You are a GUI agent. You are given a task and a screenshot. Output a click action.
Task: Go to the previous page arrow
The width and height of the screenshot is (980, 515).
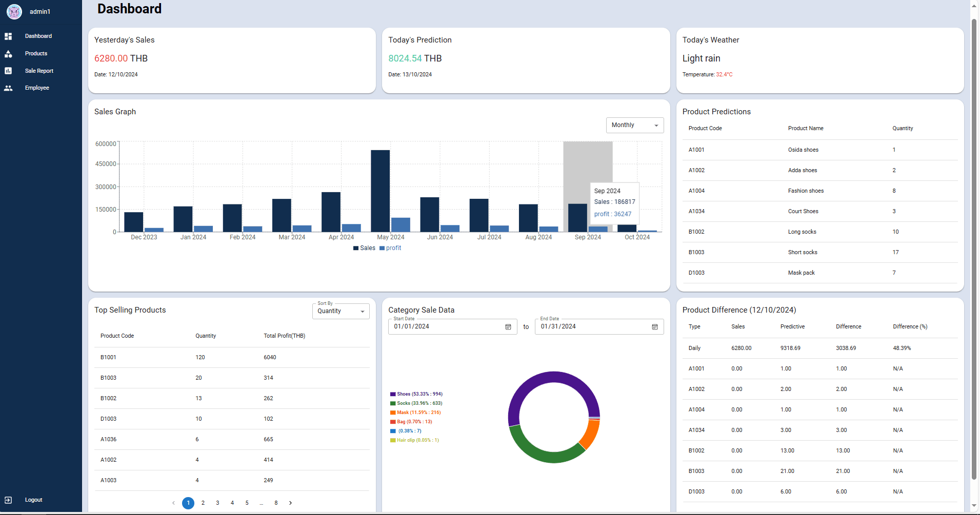(173, 503)
